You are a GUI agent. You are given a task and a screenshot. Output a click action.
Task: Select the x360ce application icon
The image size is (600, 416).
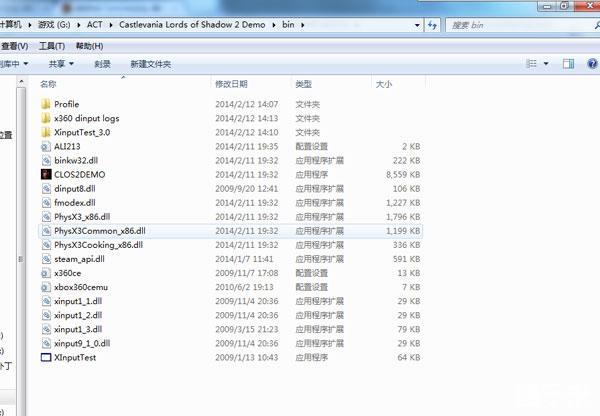(46, 272)
